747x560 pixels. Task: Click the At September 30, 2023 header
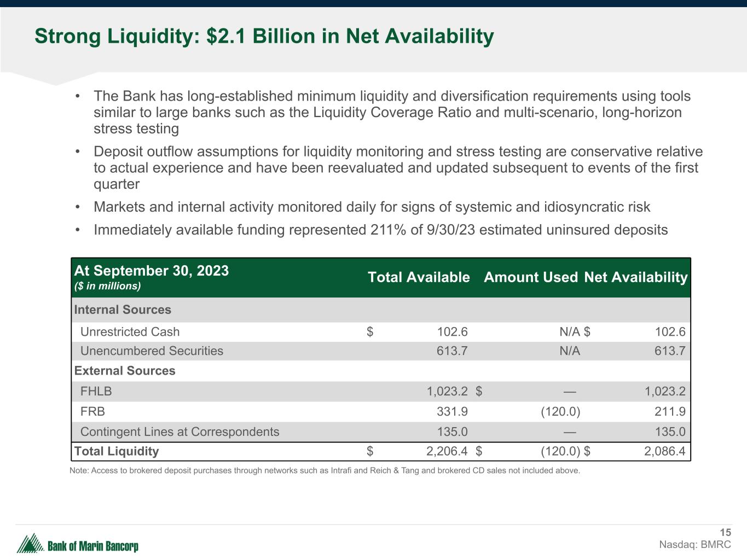(152, 271)
